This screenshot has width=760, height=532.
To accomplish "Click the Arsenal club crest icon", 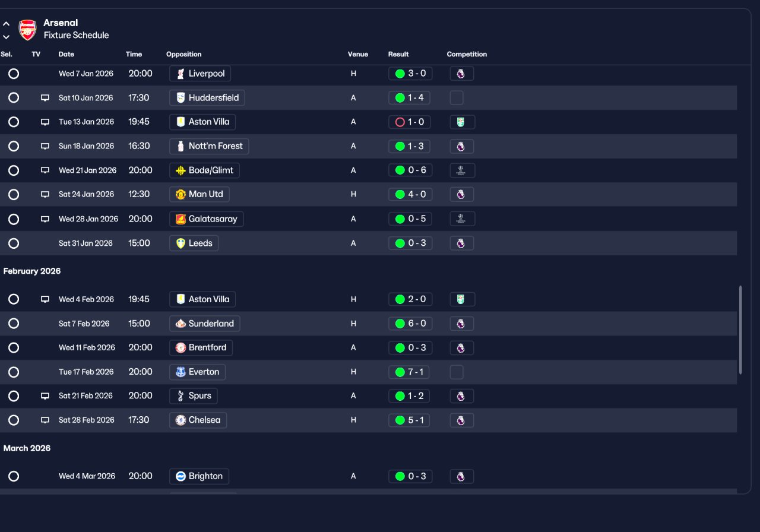I will [x=27, y=29].
